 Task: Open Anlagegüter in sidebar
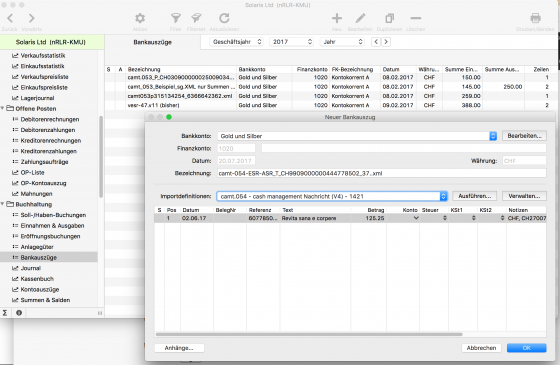coord(37,247)
